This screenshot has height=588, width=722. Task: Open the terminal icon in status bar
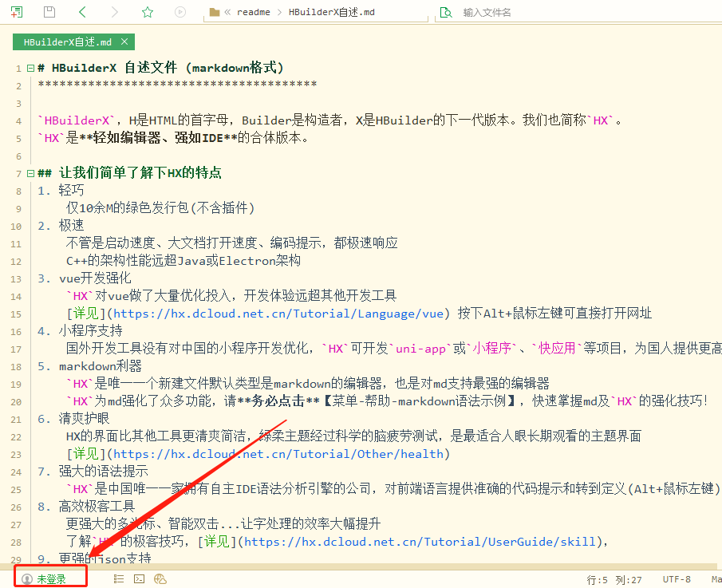(139, 578)
